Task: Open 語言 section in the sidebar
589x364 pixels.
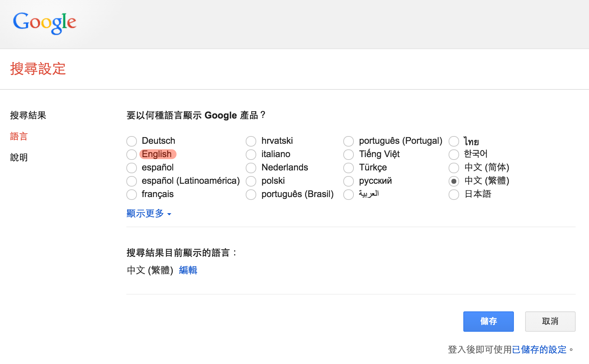Action: [19, 136]
